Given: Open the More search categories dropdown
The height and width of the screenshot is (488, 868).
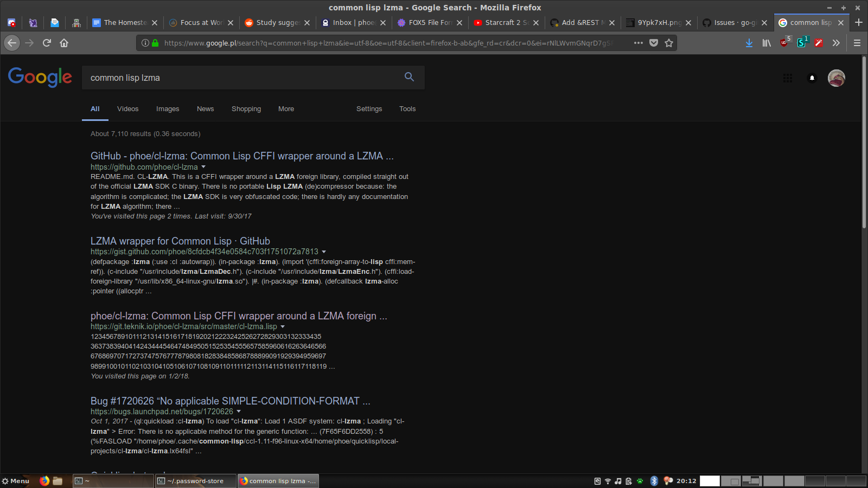Looking at the screenshot, I should 286,109.
